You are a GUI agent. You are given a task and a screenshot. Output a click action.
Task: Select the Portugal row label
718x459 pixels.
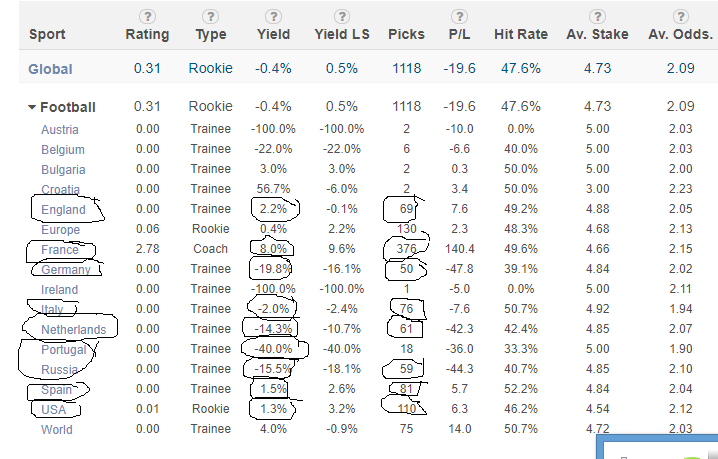tap(65, 350)
